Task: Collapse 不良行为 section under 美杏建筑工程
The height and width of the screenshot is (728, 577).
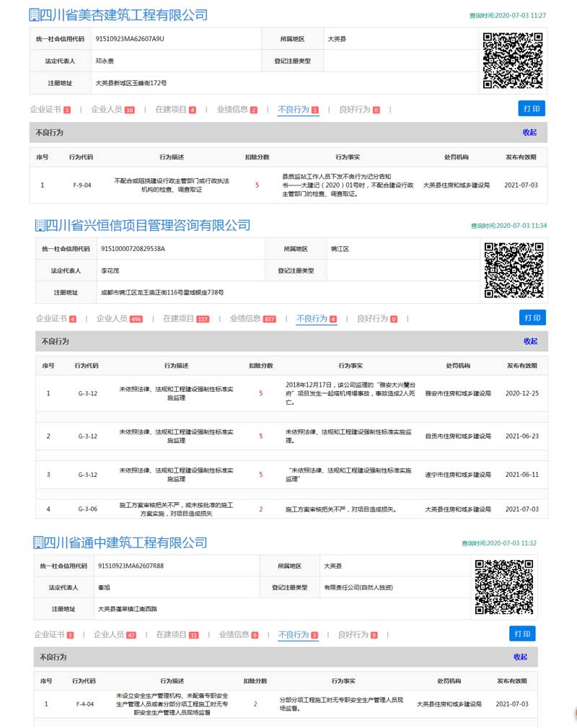Action: 529,133
